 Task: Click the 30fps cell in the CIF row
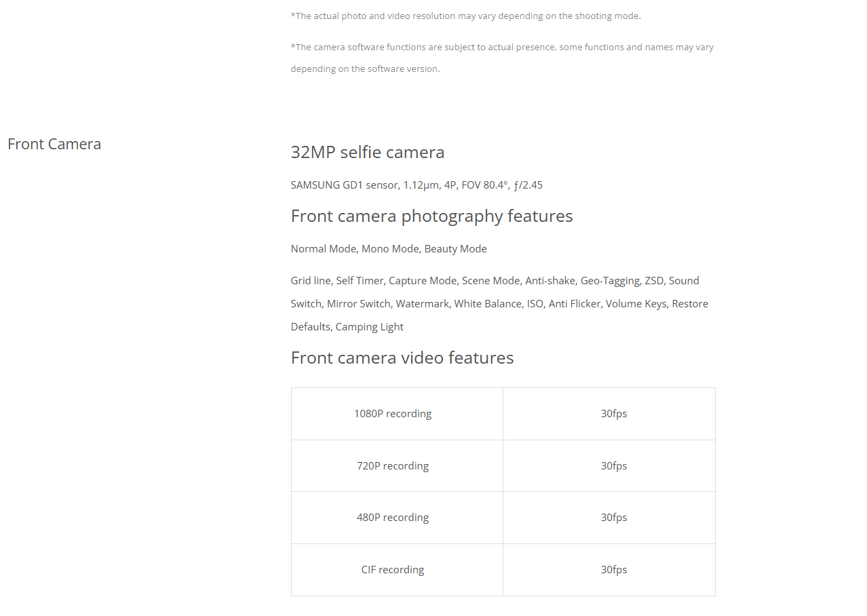[x=613, y=569]
